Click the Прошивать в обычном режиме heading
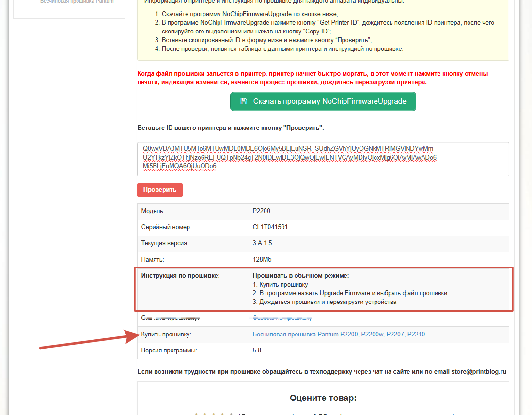The width and height of the screenshot is (532, 415). [x=301, y=276]
